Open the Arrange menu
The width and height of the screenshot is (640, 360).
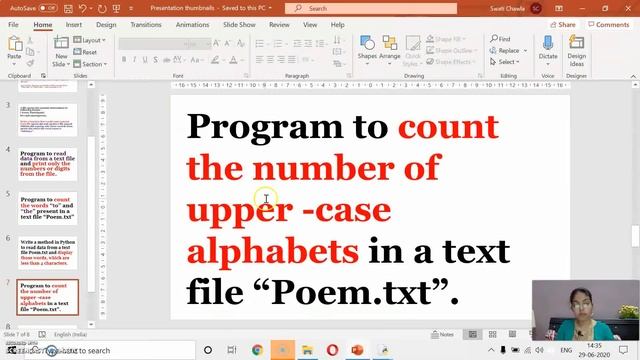click(390, 50)
